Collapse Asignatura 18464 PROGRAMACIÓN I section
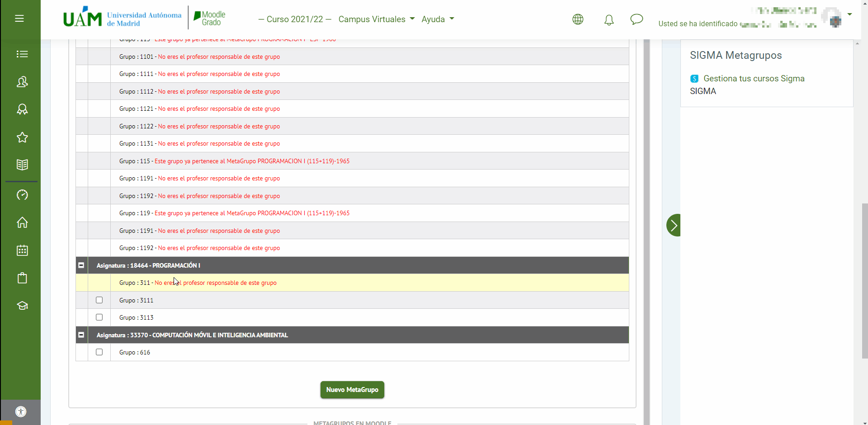 point(81,265)
